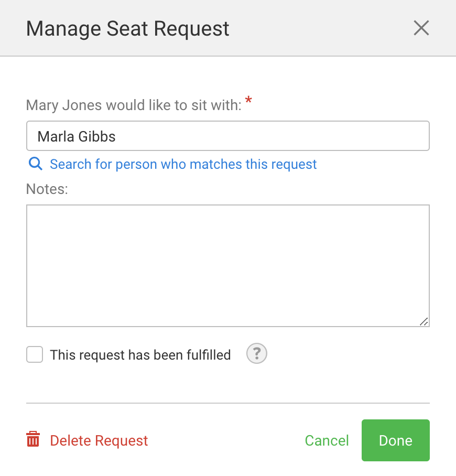Cancel the seat request changes
Image resolution: width=456 pixels, height=476 pixels.
pos(327,440)
